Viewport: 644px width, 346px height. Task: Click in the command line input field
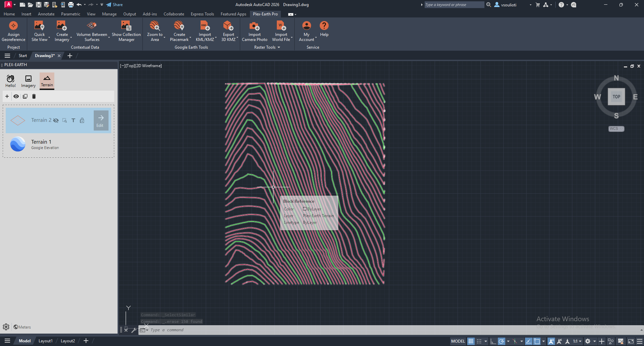(390, 330)
